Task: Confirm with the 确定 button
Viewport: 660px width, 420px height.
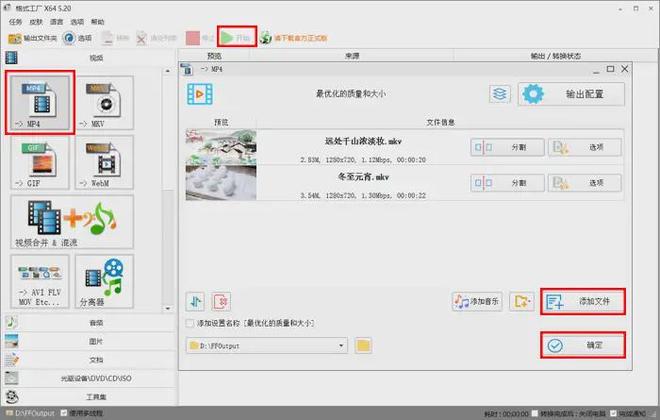Action: click(583, 345)
